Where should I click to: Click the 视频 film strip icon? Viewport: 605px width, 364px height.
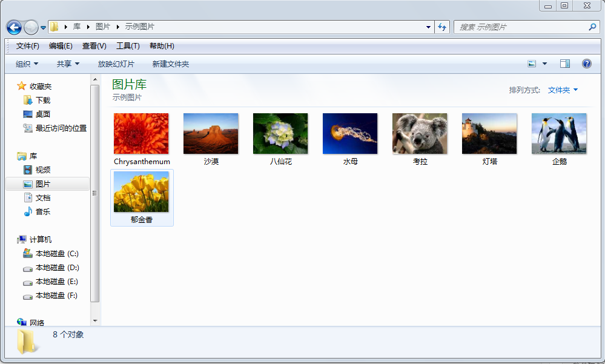[28, 170]
